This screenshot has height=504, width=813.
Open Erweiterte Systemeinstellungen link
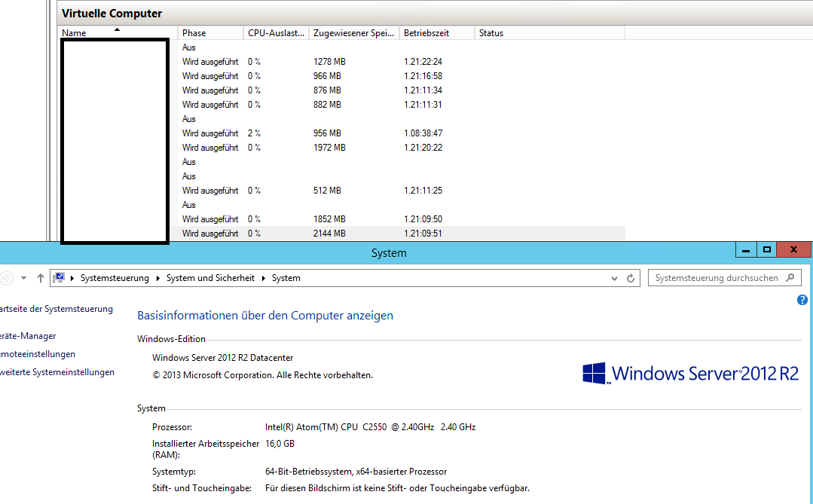pos(57,372)
